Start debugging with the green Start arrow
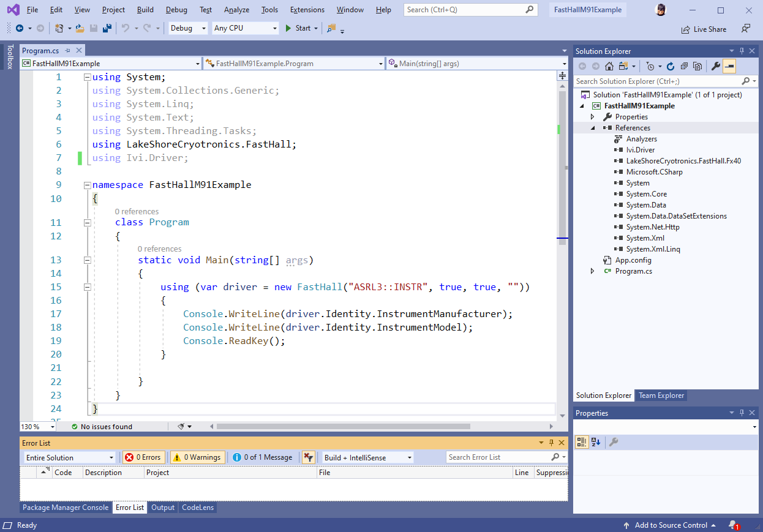Screen dimensions: 763x532 click(x=287, y=28)
